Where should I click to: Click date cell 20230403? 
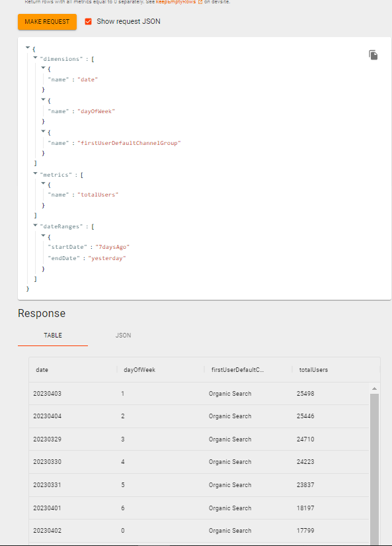pos(48,394)
